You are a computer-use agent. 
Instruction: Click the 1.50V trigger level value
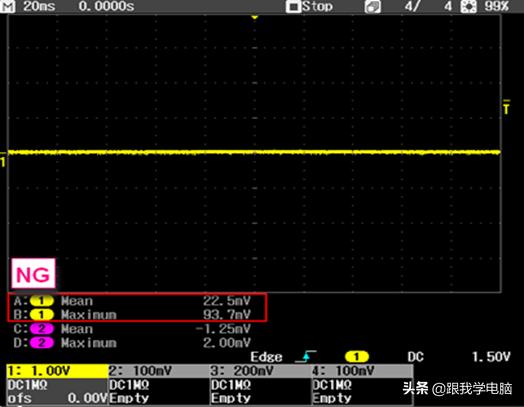point(491,357)
